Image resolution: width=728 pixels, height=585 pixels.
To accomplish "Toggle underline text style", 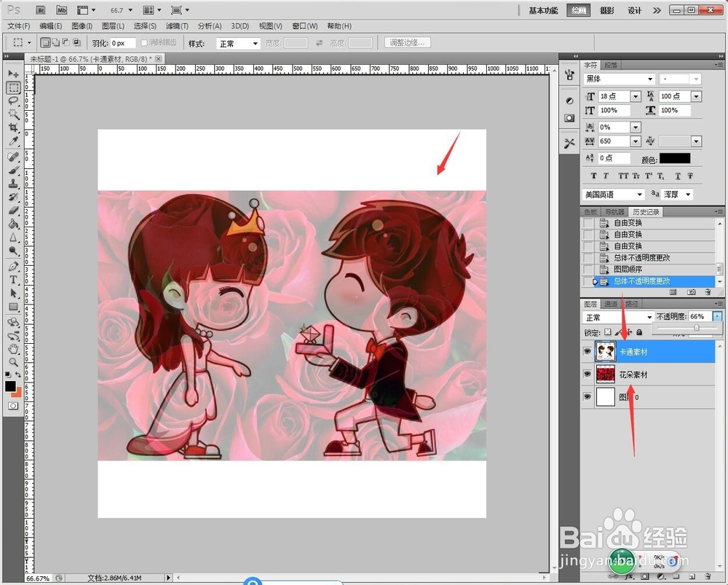I will click(x=678, y=176).
